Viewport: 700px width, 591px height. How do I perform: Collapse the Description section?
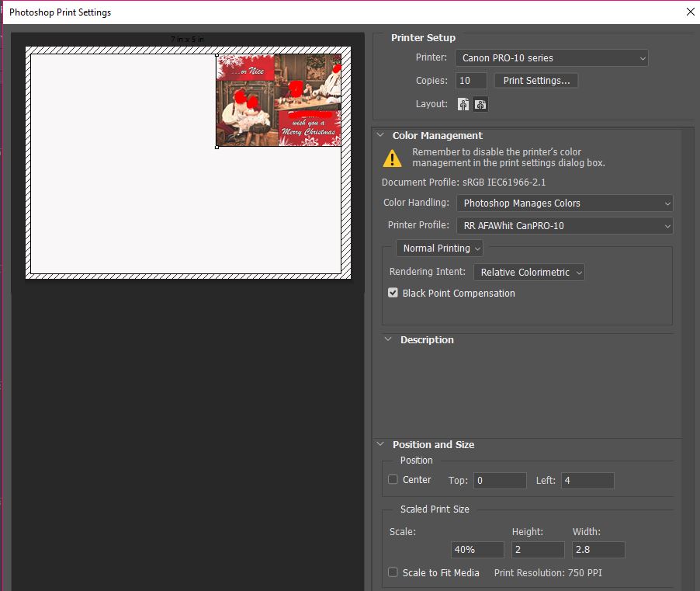(x=387, y=340)
